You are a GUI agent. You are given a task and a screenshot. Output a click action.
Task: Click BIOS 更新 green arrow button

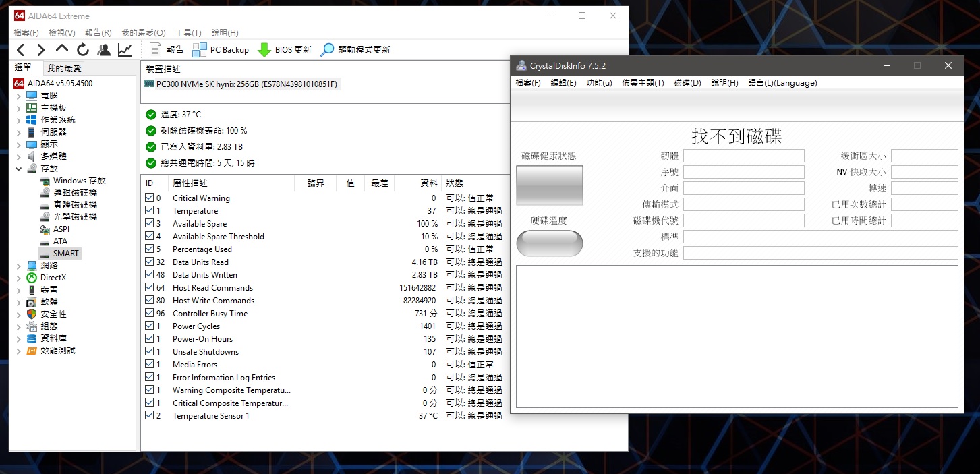pos(284,50)
